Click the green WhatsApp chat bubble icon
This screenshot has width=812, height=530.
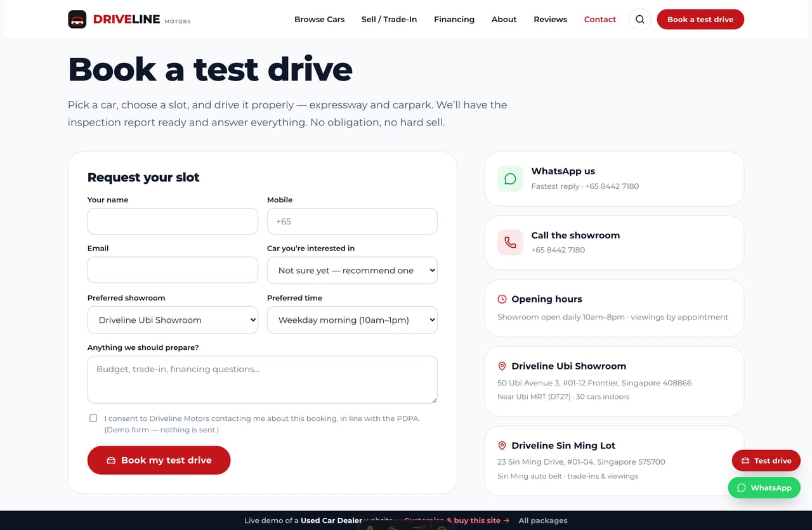[x=510, y=179]
